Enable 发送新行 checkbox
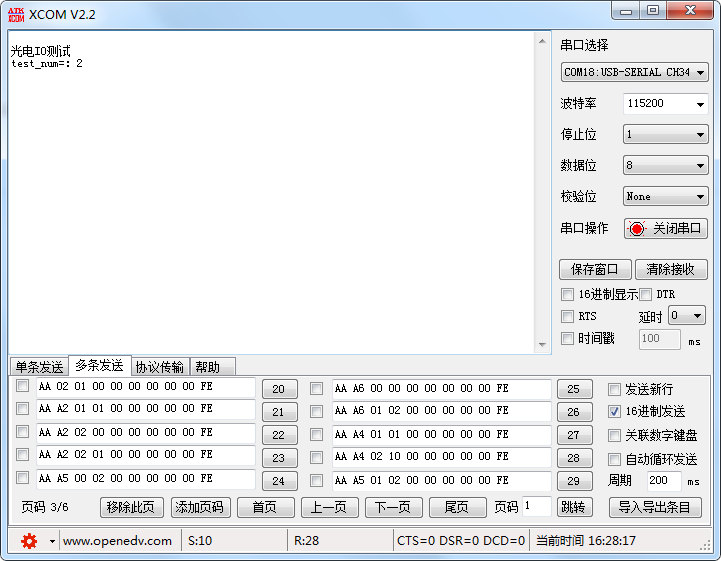The height and width of the screenshot is (561, 721). coord(614,389)
